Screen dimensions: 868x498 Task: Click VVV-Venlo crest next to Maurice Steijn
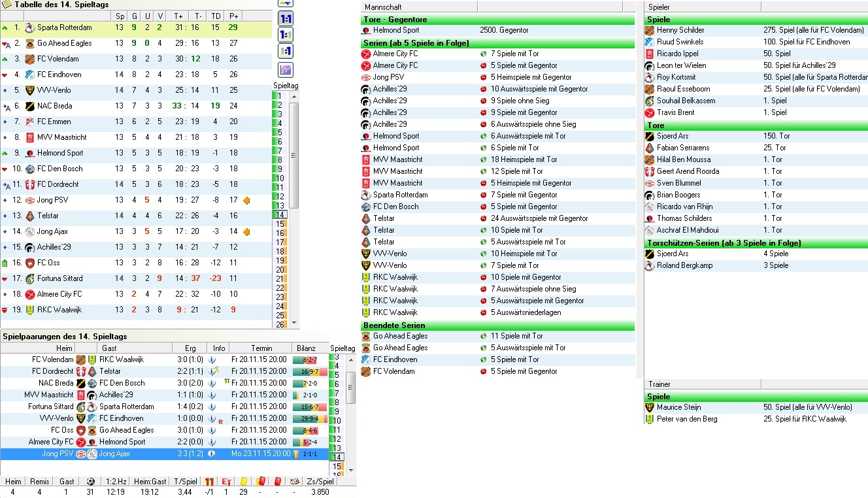[650, 407]
